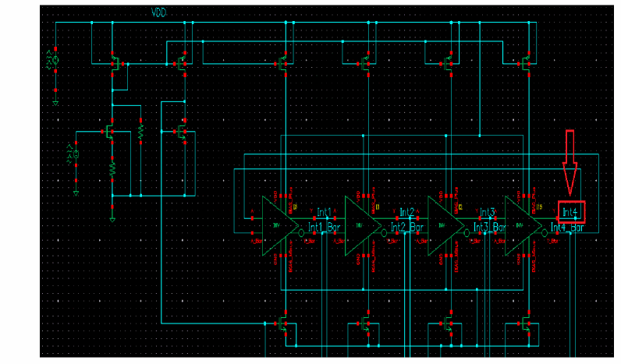This screenshot has width=621, height=364.
Task: Click the Int2_Bar net label
Action: [408, 228]
